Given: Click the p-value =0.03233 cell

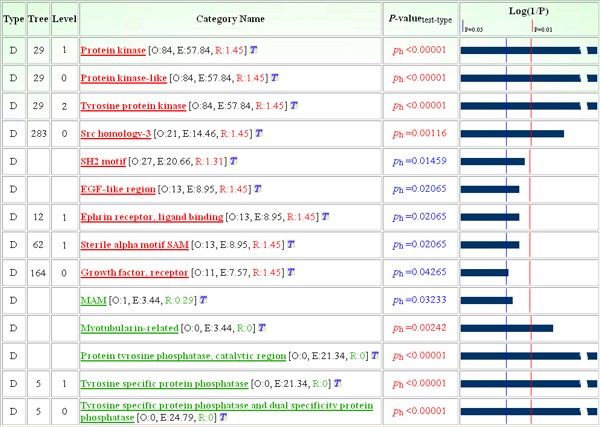Looking at the screenshot, I should point(420,300).
